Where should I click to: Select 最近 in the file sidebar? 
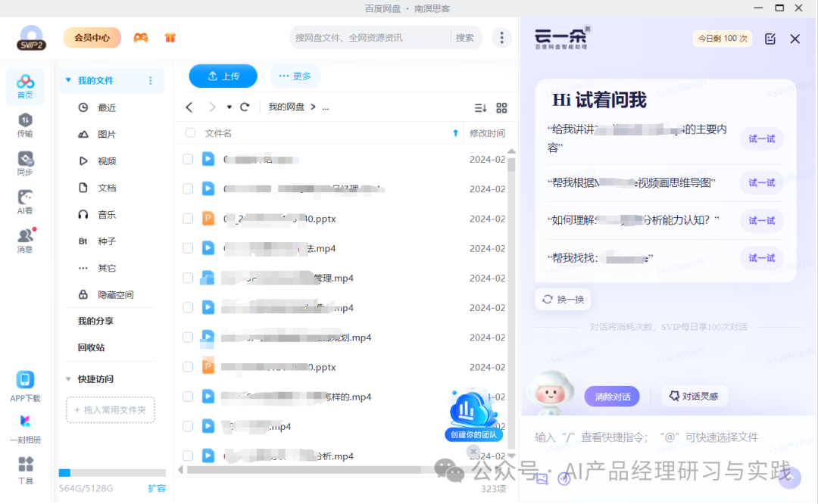point(107,107)
